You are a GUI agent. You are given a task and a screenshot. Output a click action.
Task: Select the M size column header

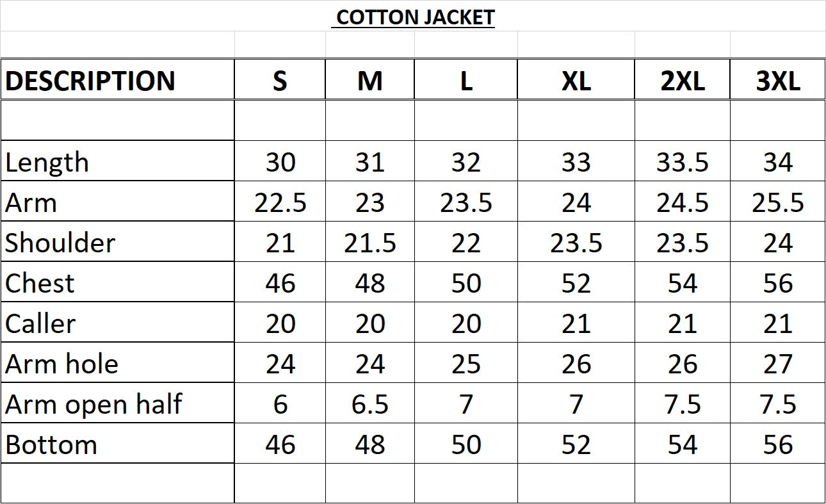[369, 81]
